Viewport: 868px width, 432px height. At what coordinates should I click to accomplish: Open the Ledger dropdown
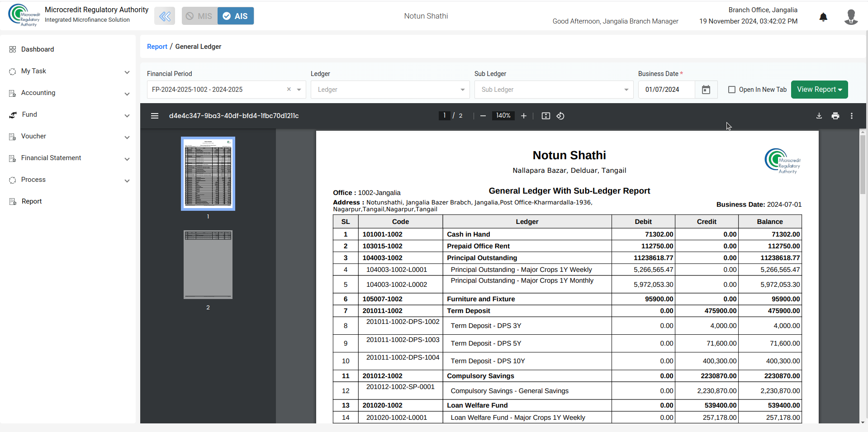point(390,90)
